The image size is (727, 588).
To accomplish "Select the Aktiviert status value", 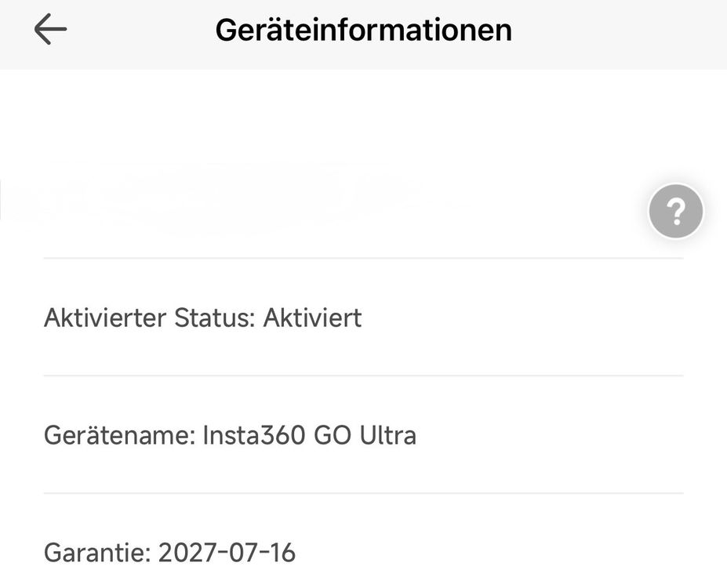I will tap(312, 318).
